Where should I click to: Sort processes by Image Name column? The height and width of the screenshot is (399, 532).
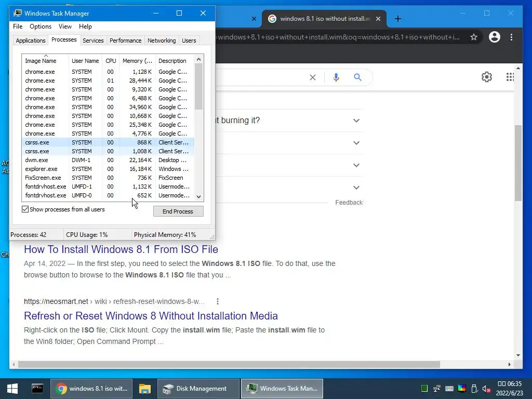[x=45, y=61]
